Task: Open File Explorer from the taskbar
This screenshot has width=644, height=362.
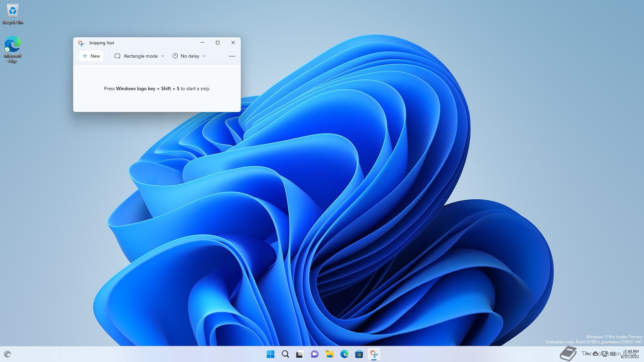Action: pos(329,354)
